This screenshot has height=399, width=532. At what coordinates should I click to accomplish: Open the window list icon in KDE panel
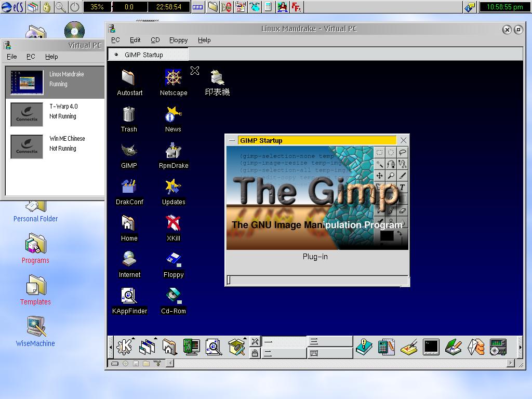[x=148, y=347]
